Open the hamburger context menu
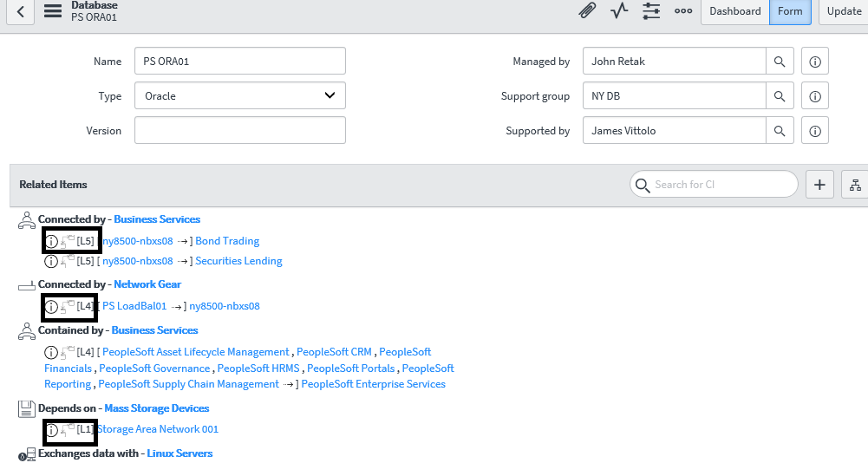 (53, 11)
